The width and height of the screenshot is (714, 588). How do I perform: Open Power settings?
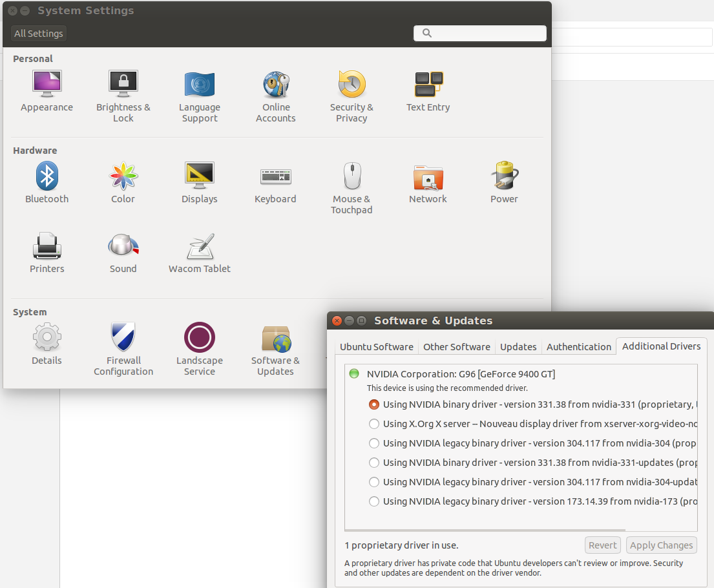pos(504,183)
